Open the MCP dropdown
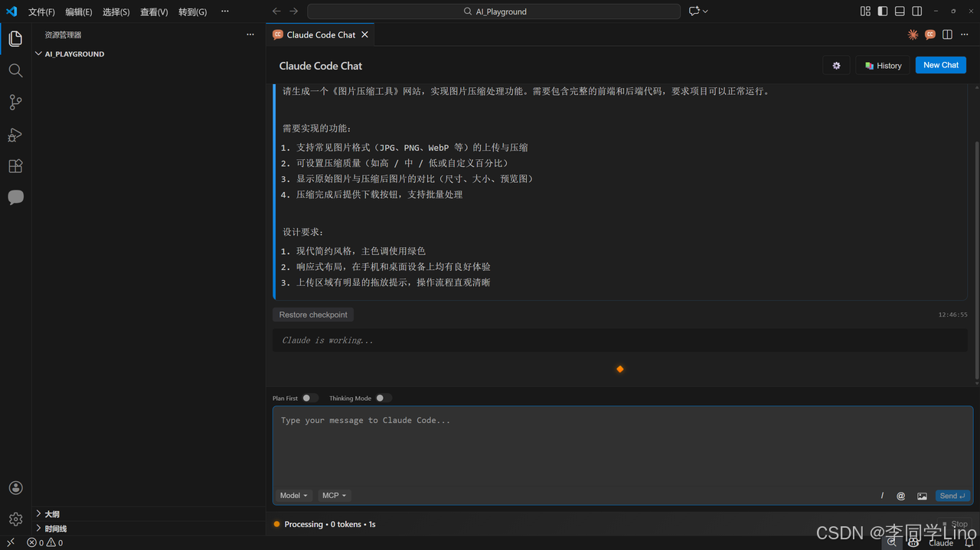This screenshot has height=550, width=980. (x=334, y=496)
